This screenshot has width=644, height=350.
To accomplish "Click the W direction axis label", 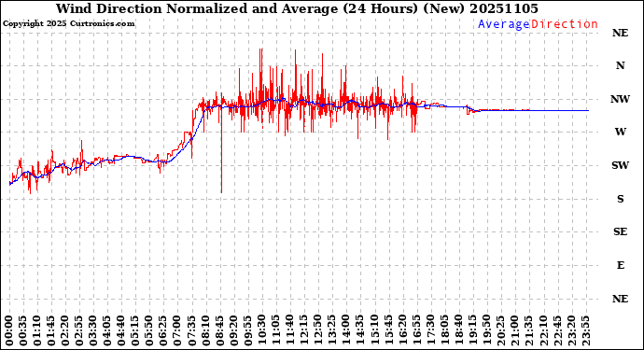I will tap(620, 132).
